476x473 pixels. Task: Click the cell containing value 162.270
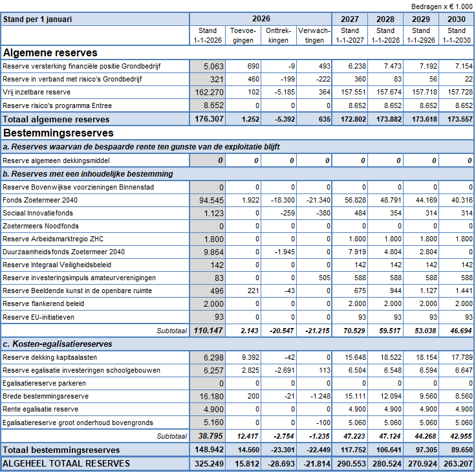point(207,93)
